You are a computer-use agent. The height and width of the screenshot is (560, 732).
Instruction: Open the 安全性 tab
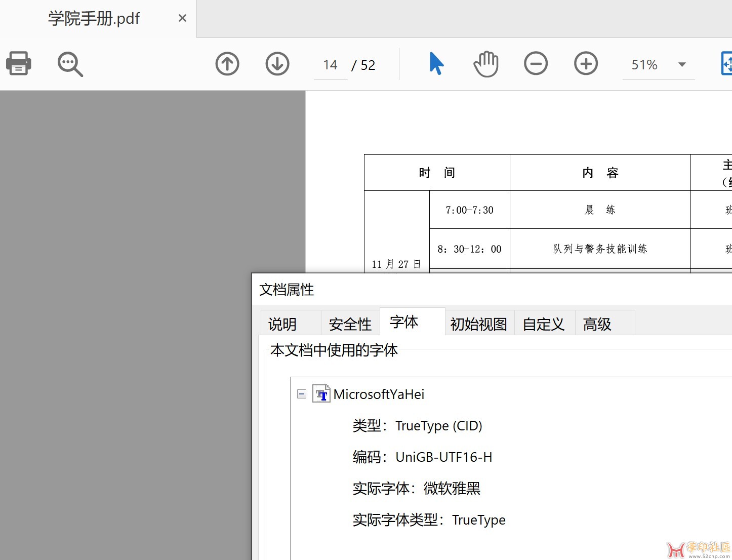[350, 324]
